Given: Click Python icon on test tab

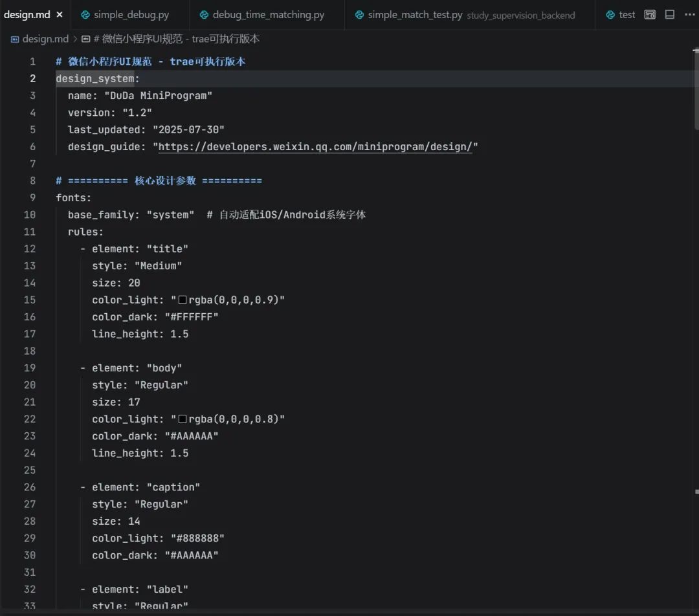Looking at the screenshot, I should [x=610, y=15].
